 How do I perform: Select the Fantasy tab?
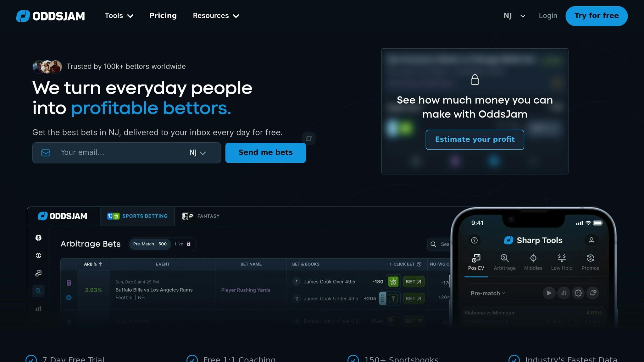(201, 216)
